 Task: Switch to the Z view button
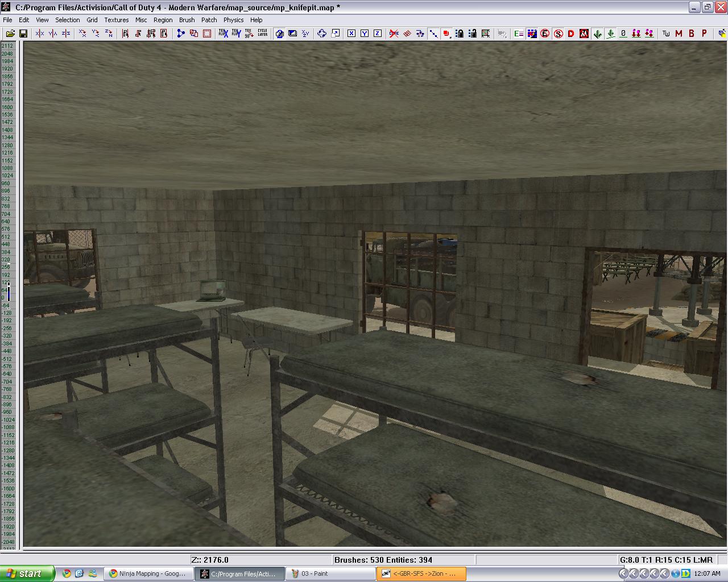pos(378,34)
